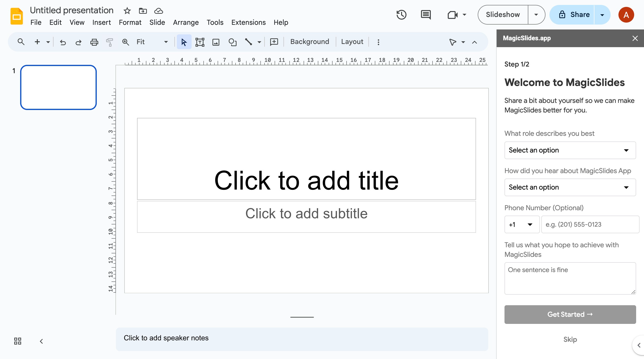The image size is (644, 359).
Task: Click the Background button
Action: (x=309, y=42)
